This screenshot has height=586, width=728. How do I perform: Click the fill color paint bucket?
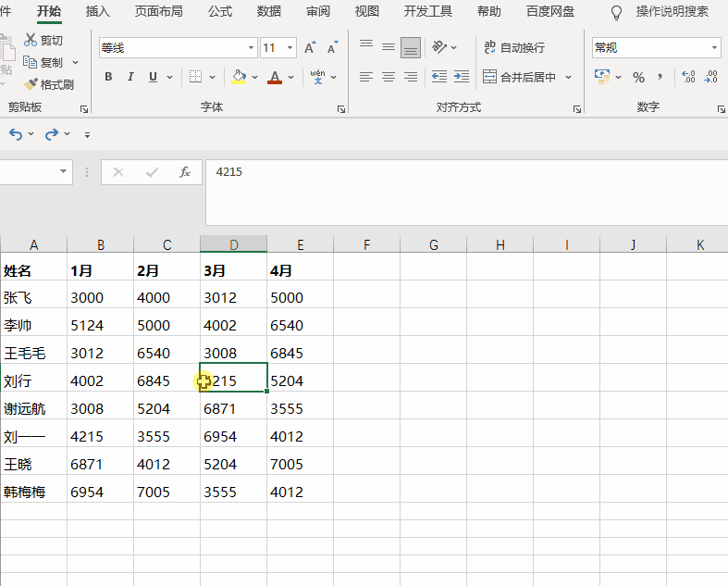coord(239,77)
